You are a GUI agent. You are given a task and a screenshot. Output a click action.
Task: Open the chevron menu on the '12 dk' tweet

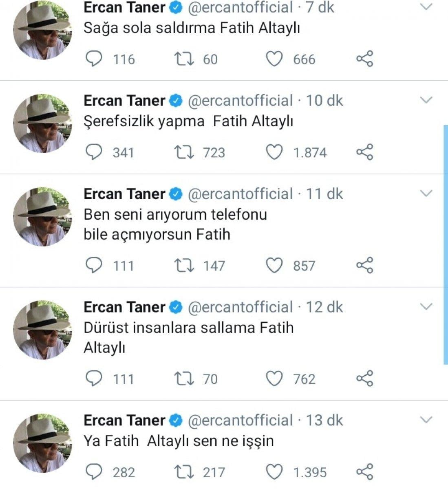click(427, 306)
